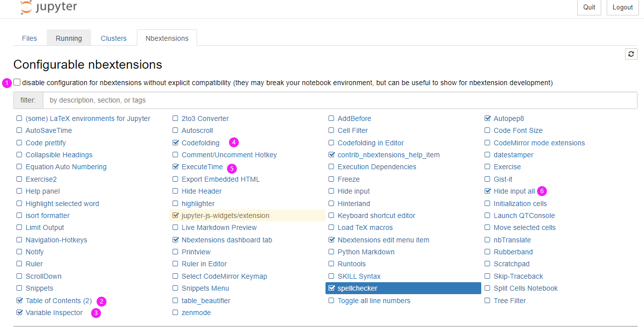Enable the zenmode checkbox
644x327 pixels.
click(x=175, y=313)
